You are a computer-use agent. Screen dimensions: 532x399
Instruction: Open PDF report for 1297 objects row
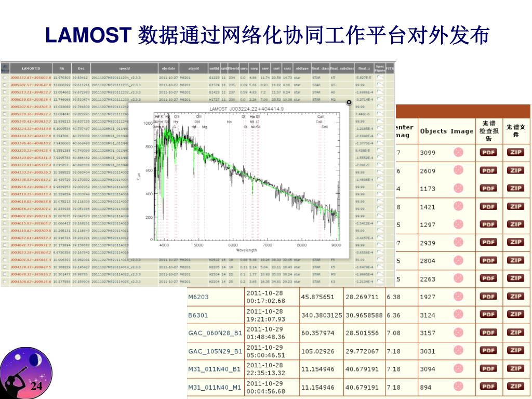tap(488, 224)
